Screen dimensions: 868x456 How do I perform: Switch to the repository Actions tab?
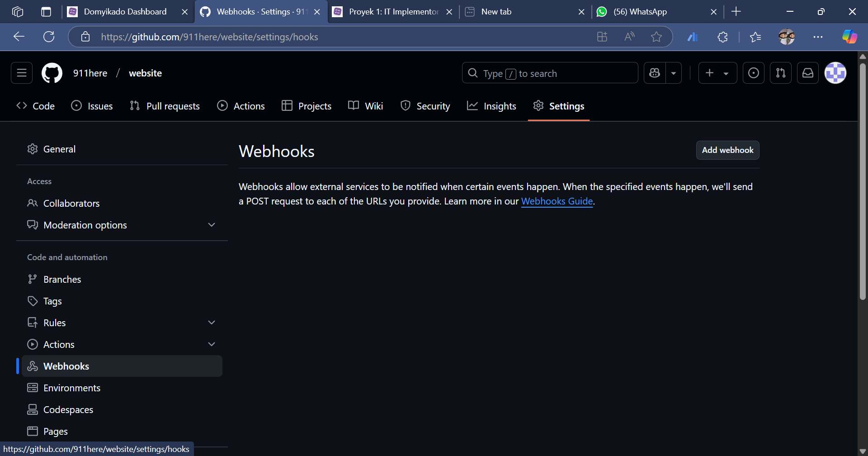[241, 106]
